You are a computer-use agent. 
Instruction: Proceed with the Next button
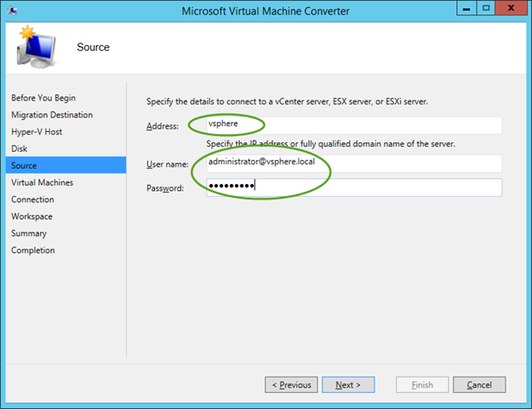348,384
